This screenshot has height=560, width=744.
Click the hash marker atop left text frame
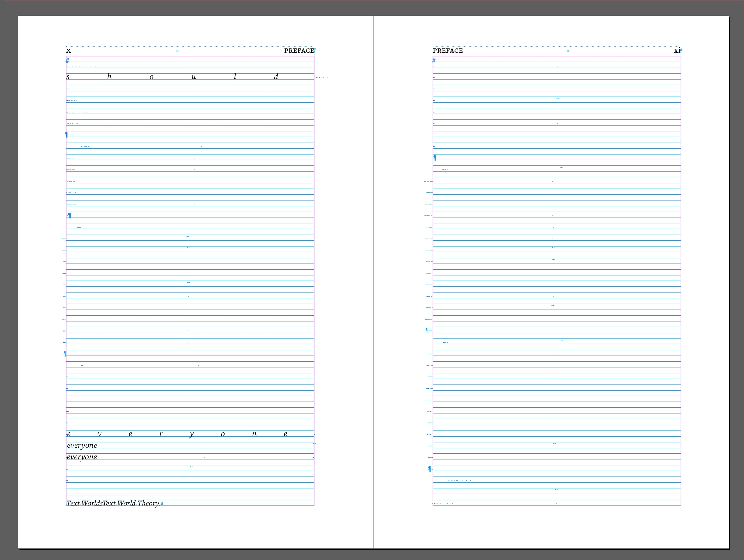[68, 61]
